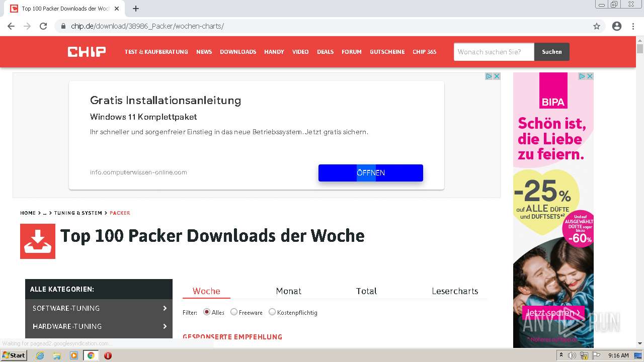Click the Suchen search button
Viewport: 644px width, 362px height.
[x=552, y=52]
